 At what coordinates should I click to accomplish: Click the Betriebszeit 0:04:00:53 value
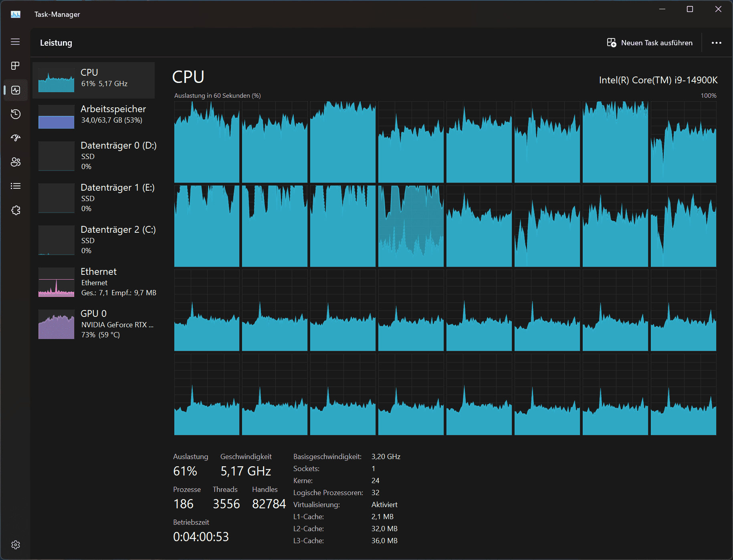coord(201,537)
